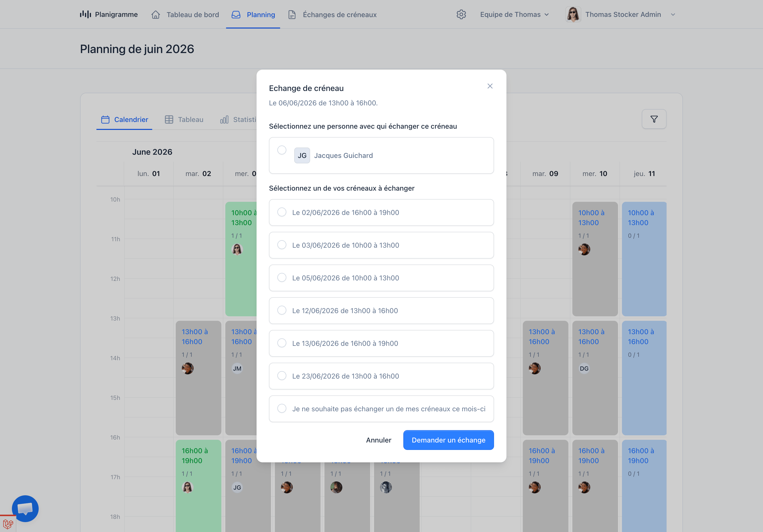Click the grid icon of Tableau tab
763x532 pixels.
[x=169, y=120]
